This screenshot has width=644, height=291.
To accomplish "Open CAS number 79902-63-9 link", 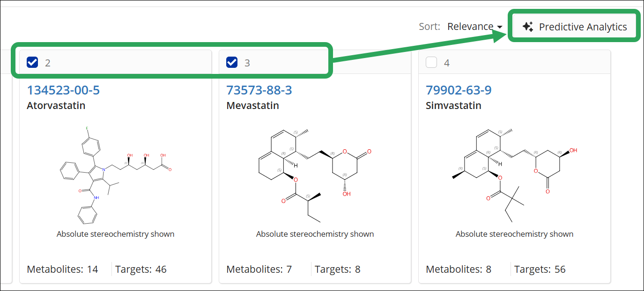I will coord(459,90).
